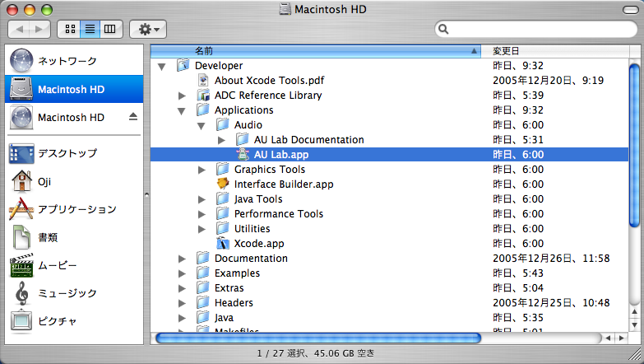Select the About Xcode Tools.pdf icon
644x364 pixels.
click(203, 80)
